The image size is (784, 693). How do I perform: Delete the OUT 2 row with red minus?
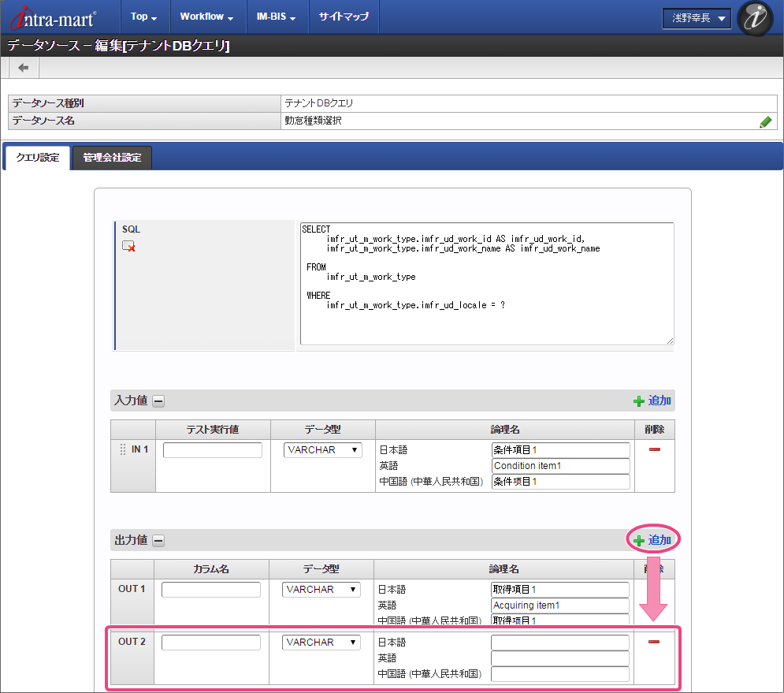(x=653, y=642)
